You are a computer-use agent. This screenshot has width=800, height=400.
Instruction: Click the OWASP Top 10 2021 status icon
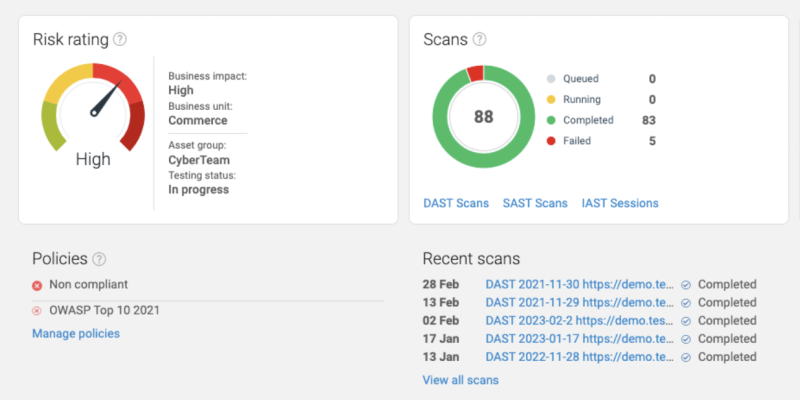click(37, 310)
